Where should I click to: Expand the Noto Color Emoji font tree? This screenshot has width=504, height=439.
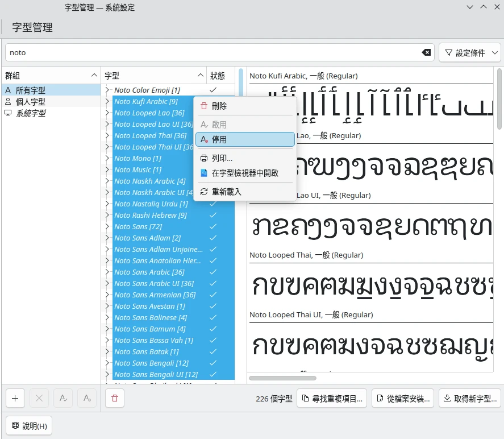coord(107,90)
